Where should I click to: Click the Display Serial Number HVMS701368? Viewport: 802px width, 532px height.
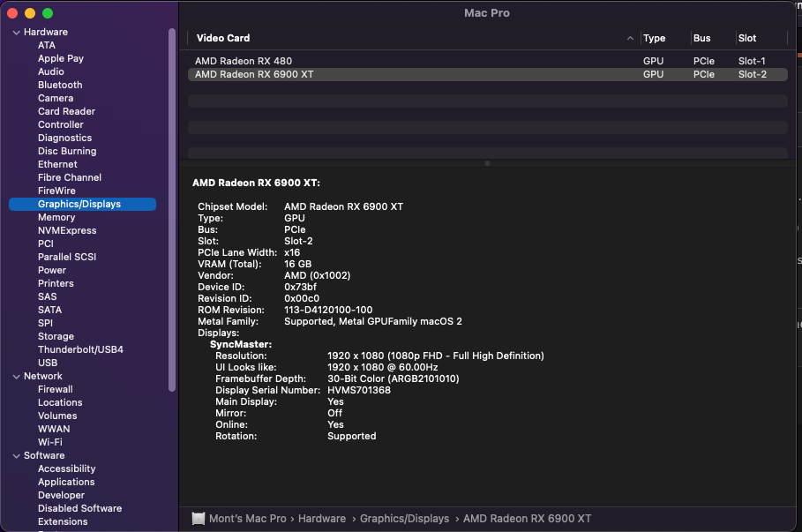click(359, 390)
